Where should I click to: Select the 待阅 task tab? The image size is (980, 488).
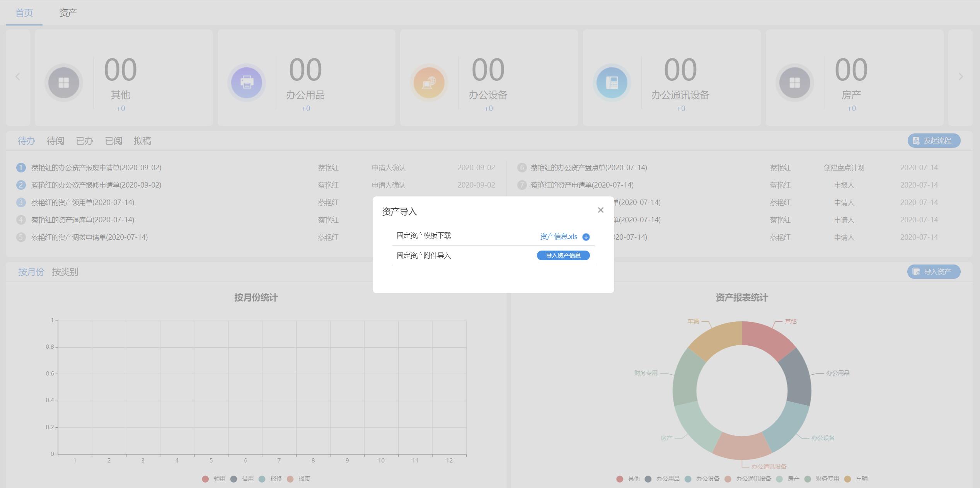tap(55, 141)
